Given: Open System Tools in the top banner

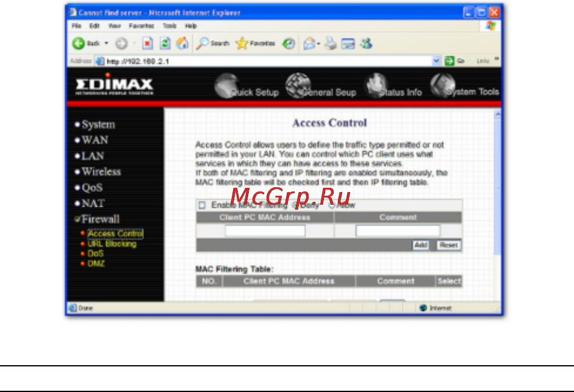Looking at the screenshot, I should pyautogui.click(x=465, y=85).
